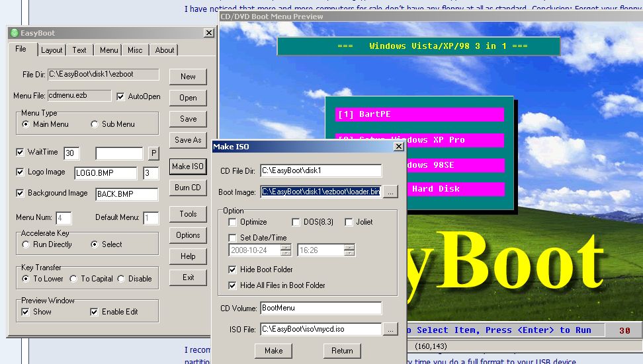Viewport: 643px width, 364px height.
Task: Toggle the AutoOpen checkbox
Action: (120, 96)
